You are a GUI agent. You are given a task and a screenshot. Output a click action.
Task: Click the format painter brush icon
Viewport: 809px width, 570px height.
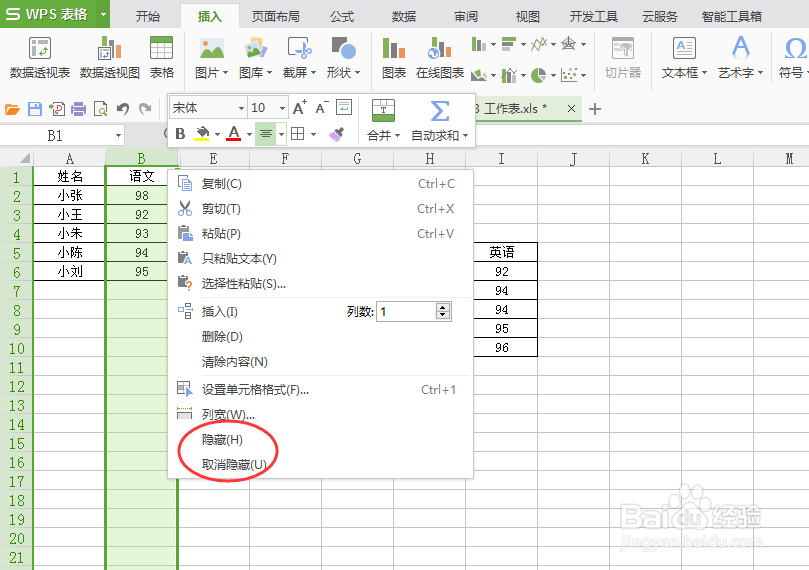pos(336,135)
